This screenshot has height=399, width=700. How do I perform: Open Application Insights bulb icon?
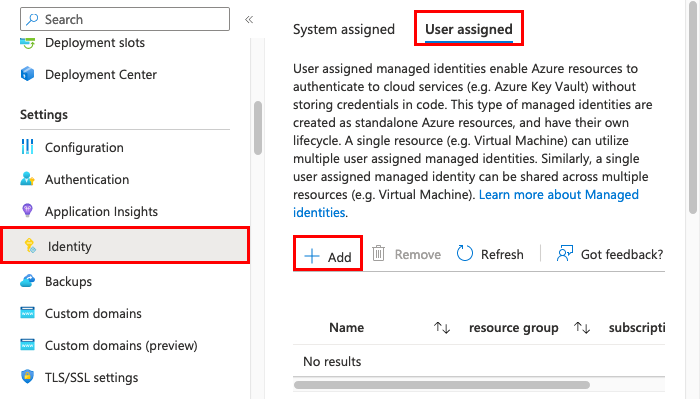pyautogui.click(x=27, y=210)
